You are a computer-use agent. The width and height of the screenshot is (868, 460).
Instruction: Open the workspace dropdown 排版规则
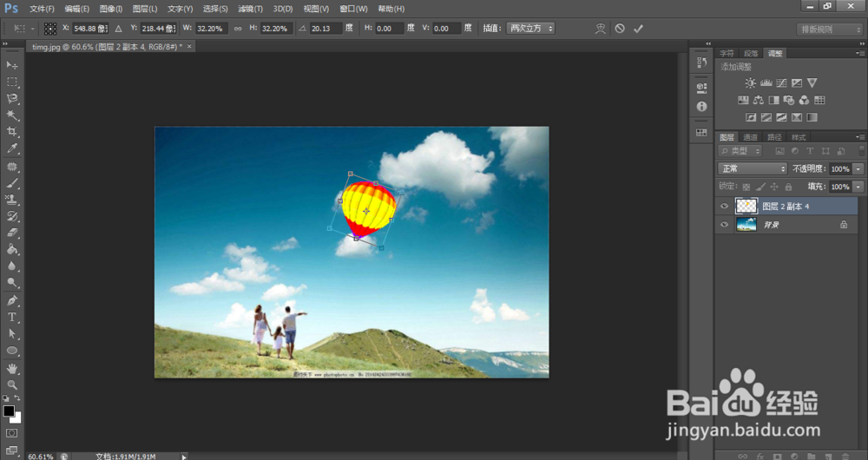coord(829,30)
